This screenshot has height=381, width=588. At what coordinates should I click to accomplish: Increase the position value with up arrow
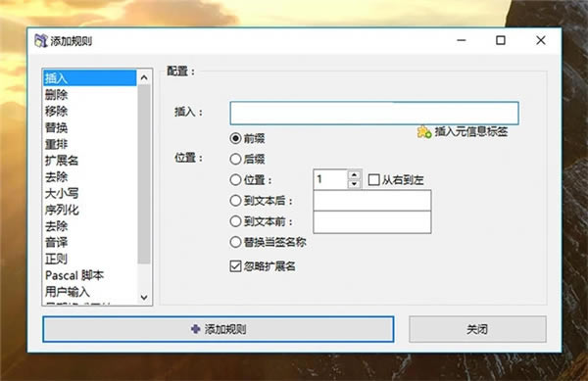[x=354, y=175]
